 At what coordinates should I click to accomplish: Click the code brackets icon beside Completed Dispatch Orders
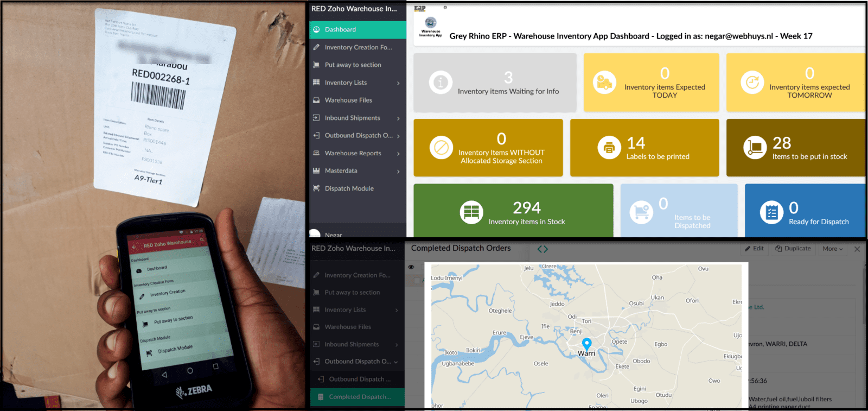pos(542,249)
